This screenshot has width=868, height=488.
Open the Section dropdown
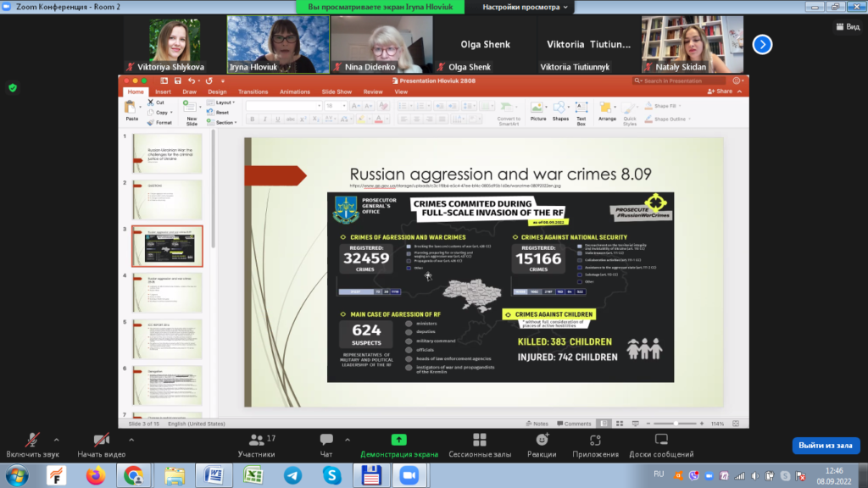pyautogui.click(x=223, y=122)
